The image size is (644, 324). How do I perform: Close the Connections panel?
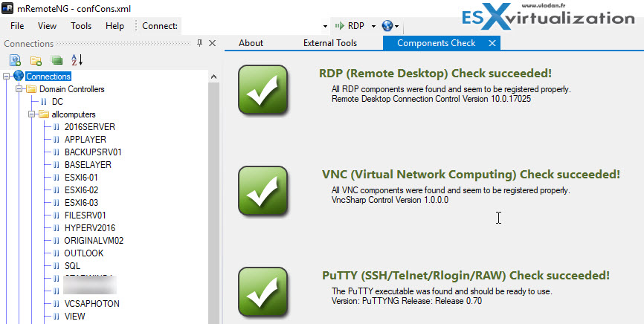pyautogui.click(x=213, y=43)
